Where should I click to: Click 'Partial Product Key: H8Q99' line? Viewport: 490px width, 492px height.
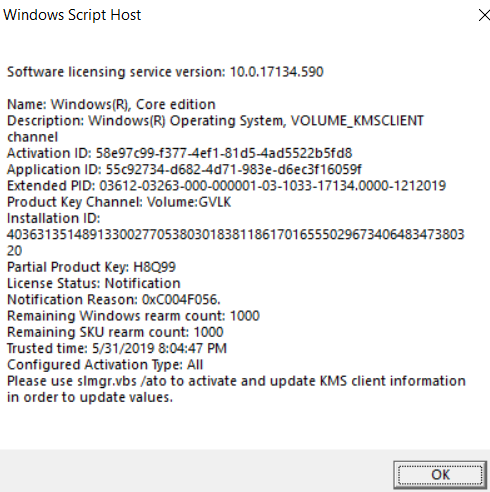[91, 267]
